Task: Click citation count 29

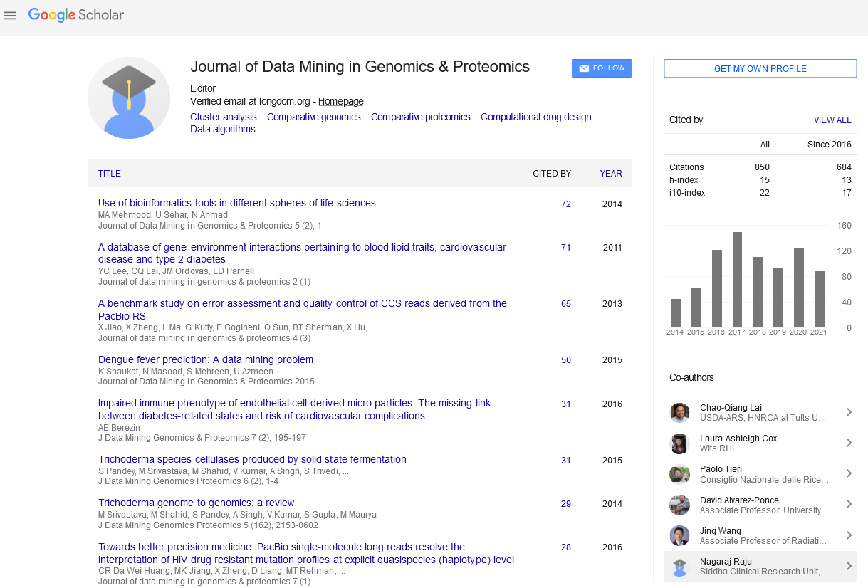Action: point(566,504)
